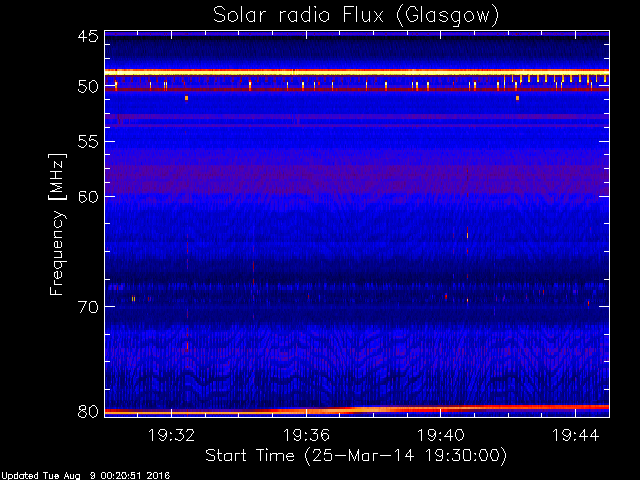Click the '19:36' time tick label
This screenshot has height=480, width=640.
306,435
